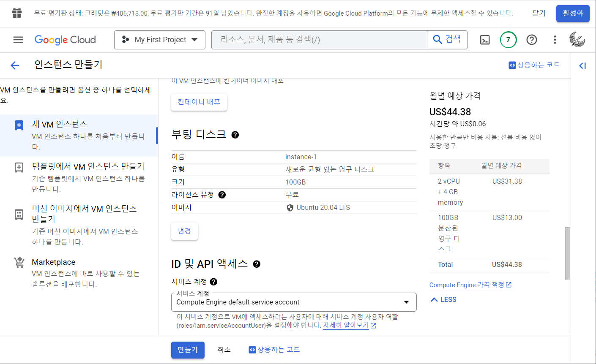Click the 취소 cancel button

[224, 350]
